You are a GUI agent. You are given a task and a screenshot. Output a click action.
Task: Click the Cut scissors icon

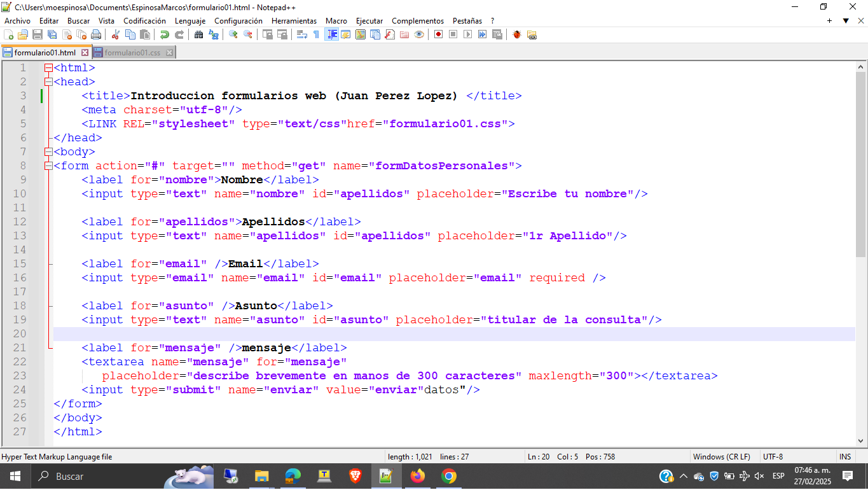[x=116, y=35]
